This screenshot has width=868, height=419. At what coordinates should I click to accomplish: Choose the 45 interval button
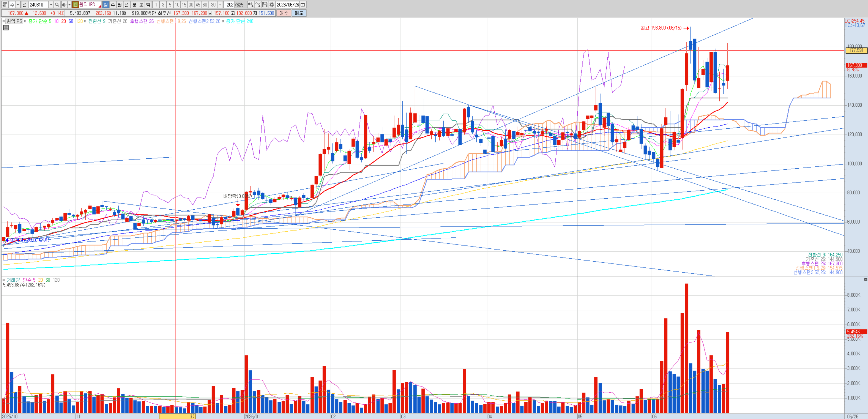point(198,5)
